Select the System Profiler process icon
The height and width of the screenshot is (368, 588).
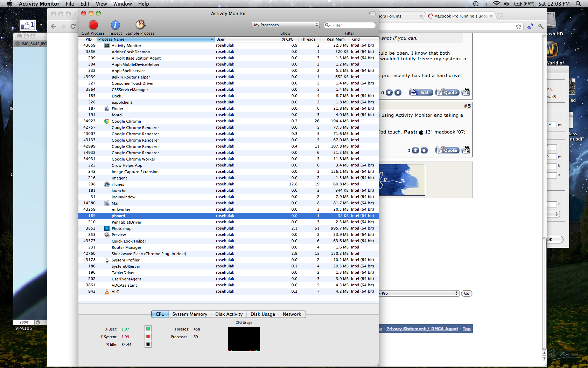tap(107, 260)
